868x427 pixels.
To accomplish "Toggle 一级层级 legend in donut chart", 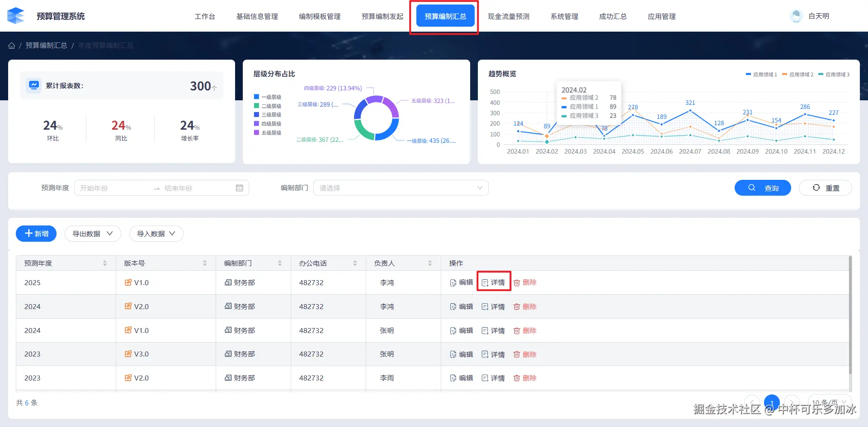I will pyautogui.click(x=268, y=97).
